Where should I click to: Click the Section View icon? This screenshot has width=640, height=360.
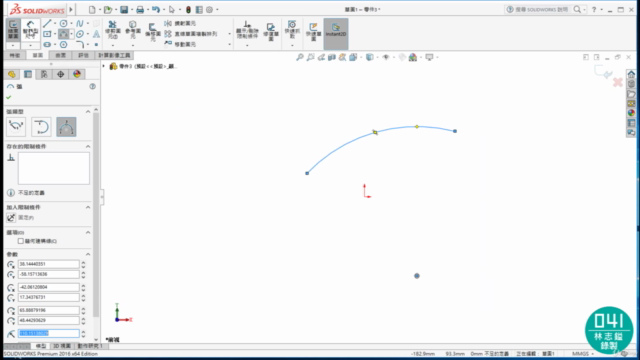[x=332, y=57]
